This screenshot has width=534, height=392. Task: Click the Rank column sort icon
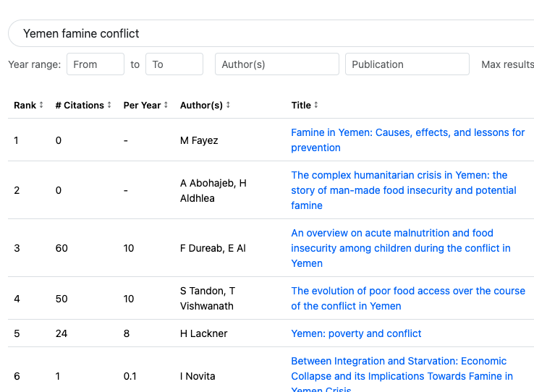pyautogui.click(x=41, y=105)
